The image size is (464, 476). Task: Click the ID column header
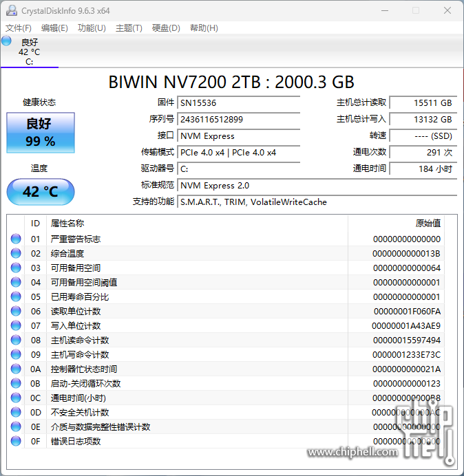[36, 224]
